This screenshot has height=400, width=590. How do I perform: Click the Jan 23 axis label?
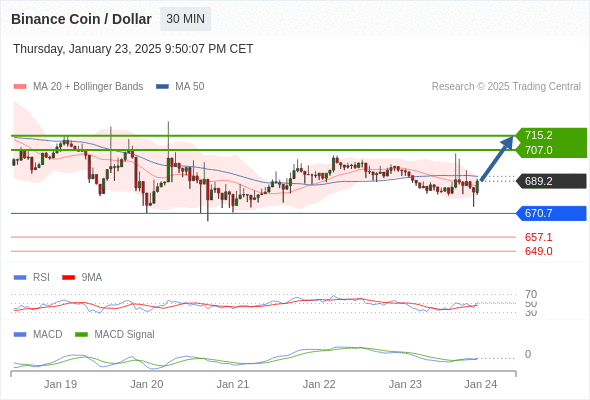(x=405, y=384)
